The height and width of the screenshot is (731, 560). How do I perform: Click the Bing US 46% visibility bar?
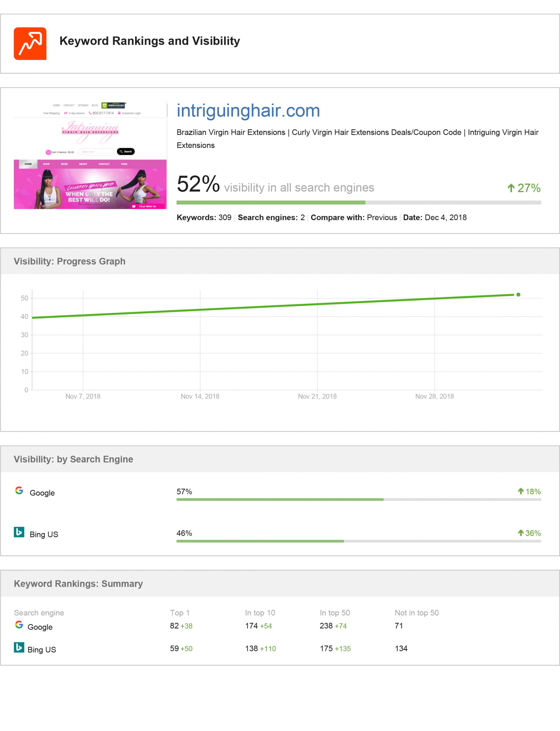point(358,541)
